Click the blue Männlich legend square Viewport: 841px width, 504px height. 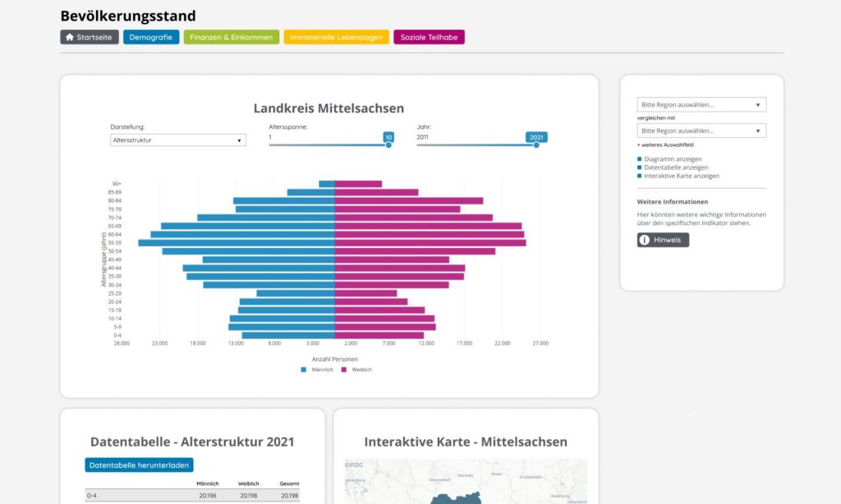point(304,369)
